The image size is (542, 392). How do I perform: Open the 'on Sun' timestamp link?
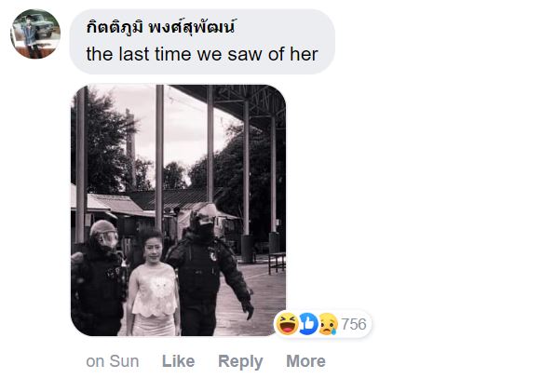(x=113, y=361)
